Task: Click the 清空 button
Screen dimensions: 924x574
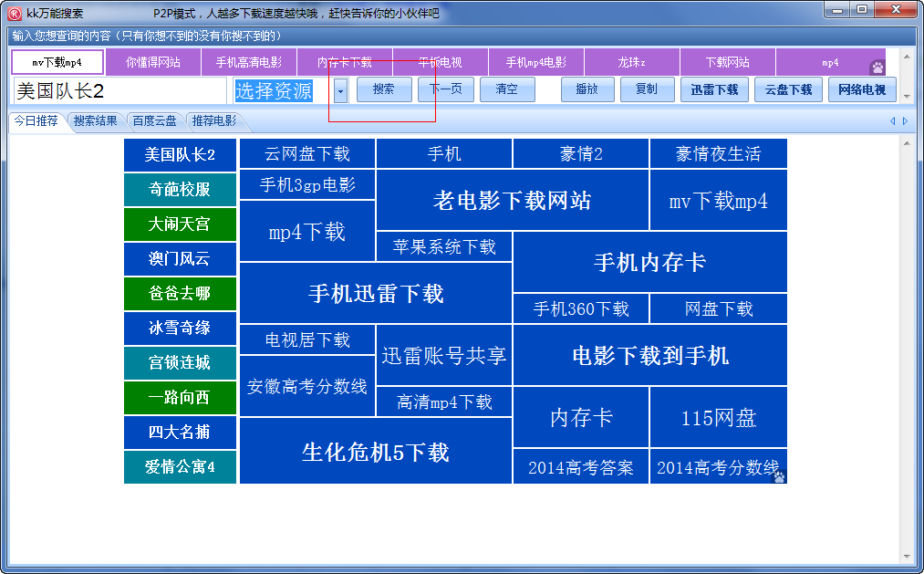Action: tap(507, 89)
